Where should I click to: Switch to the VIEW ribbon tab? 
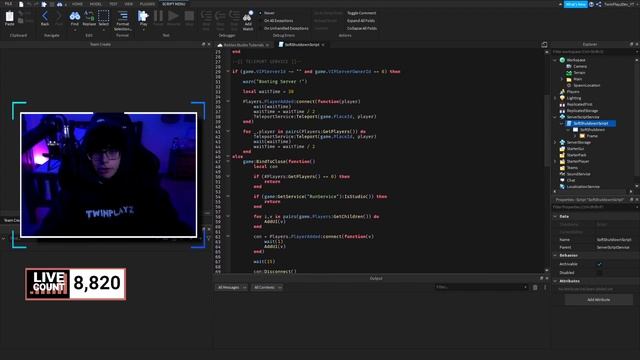point(129,4)
